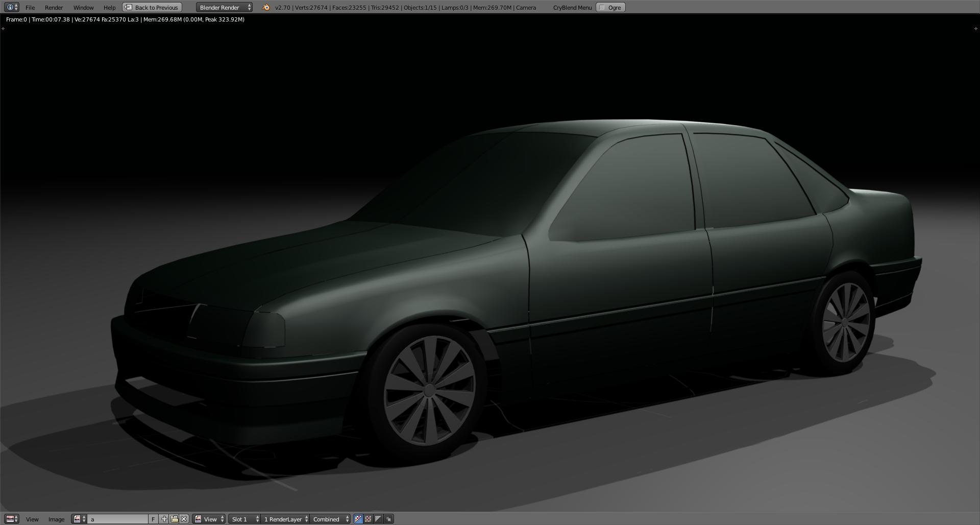
Task: Select Alpha channel display icon
Action: (x=378, y=519)
